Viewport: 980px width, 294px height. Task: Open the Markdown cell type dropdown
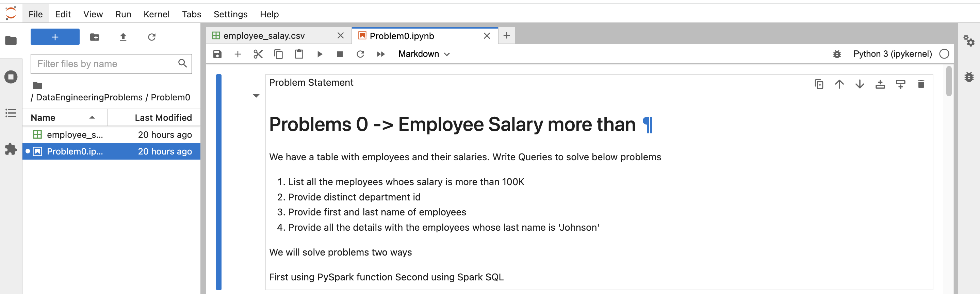click(424, 54)
